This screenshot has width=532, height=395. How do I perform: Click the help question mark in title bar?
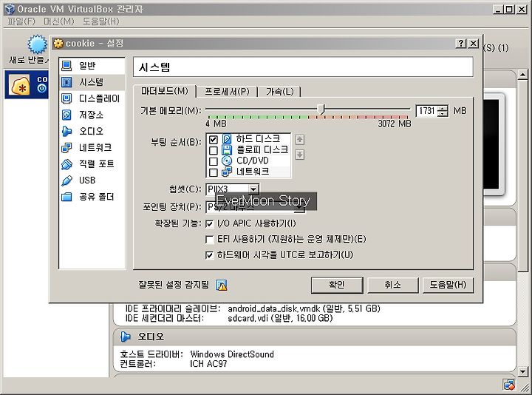tap(461, 43)
